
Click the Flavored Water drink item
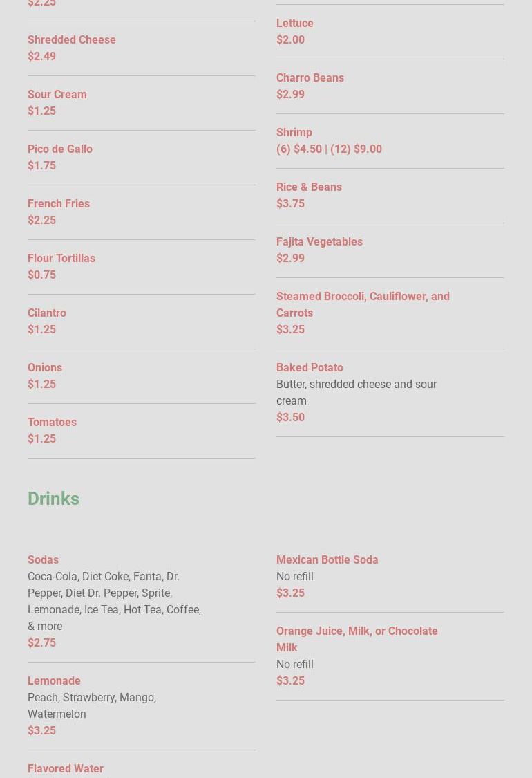coord(66,769)
